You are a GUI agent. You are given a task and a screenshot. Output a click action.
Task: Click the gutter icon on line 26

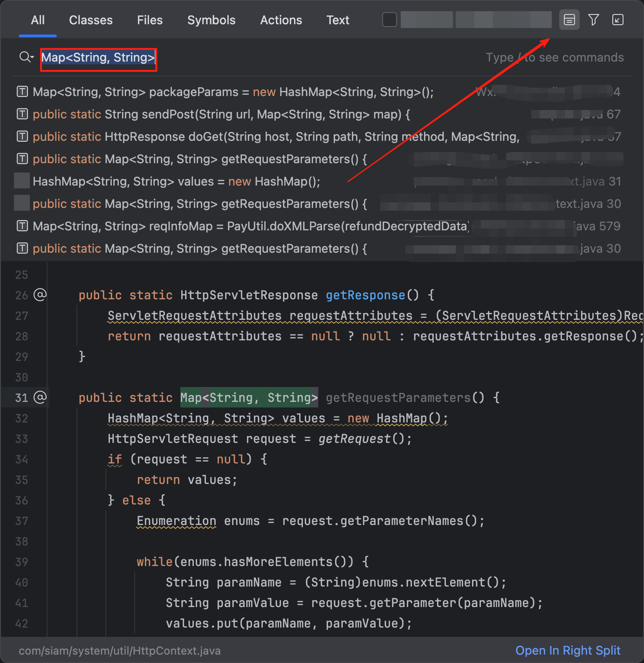[41, 295]
